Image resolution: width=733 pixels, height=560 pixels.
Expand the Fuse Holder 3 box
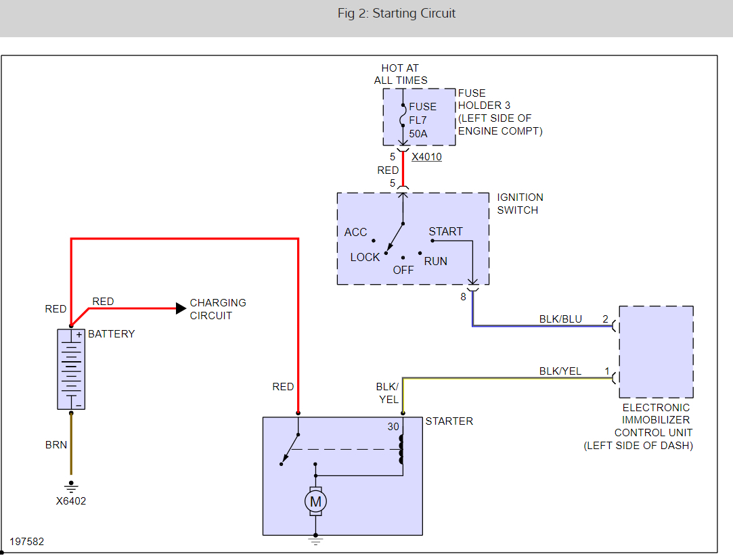coord(418,116)
